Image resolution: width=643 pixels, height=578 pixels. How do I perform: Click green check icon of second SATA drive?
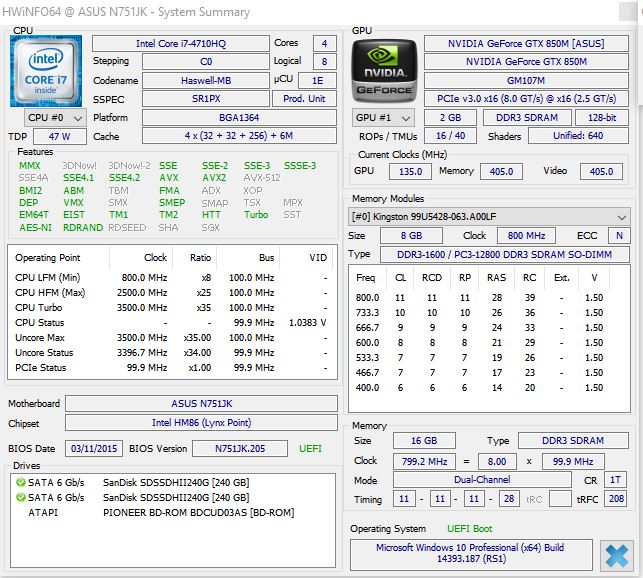pyautogui.click(x=20, y=498)
